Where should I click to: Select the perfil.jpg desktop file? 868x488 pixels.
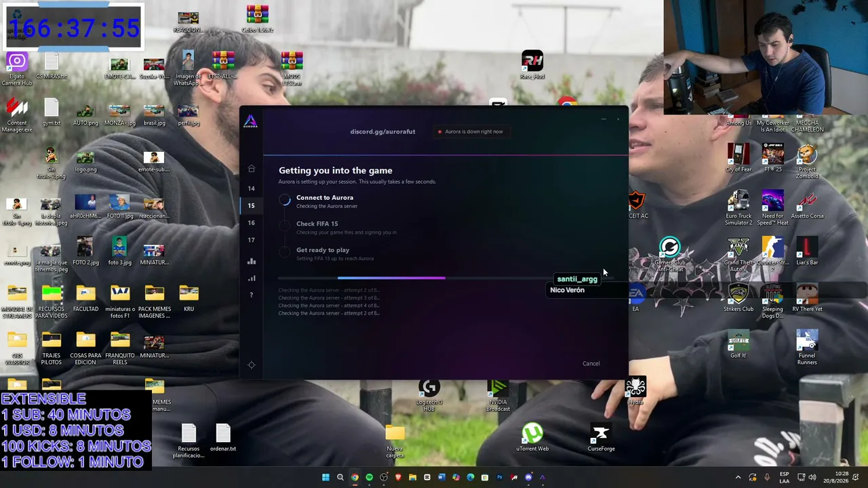click(x=189, y=114)
